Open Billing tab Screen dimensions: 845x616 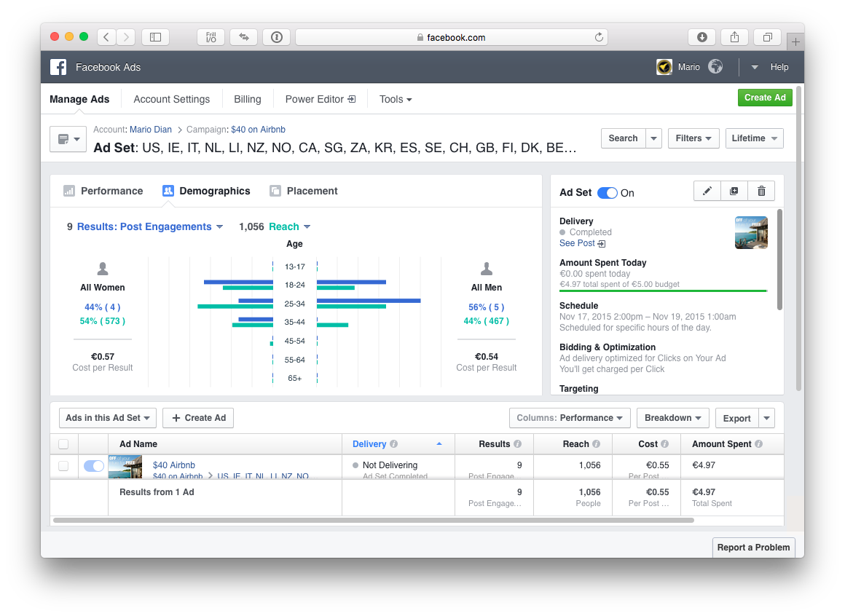point(248,99)
